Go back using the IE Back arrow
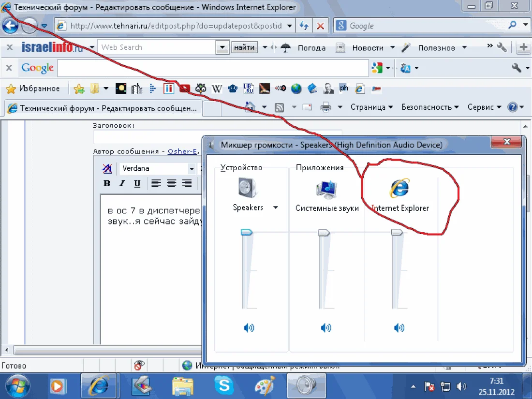Viewport: 532px width, 399px height. [10, 26]
